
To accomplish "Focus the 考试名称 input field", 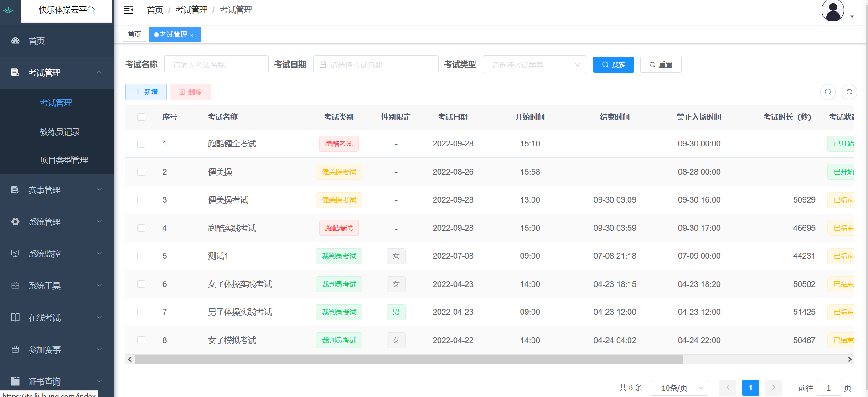I will tap(216, 65).
